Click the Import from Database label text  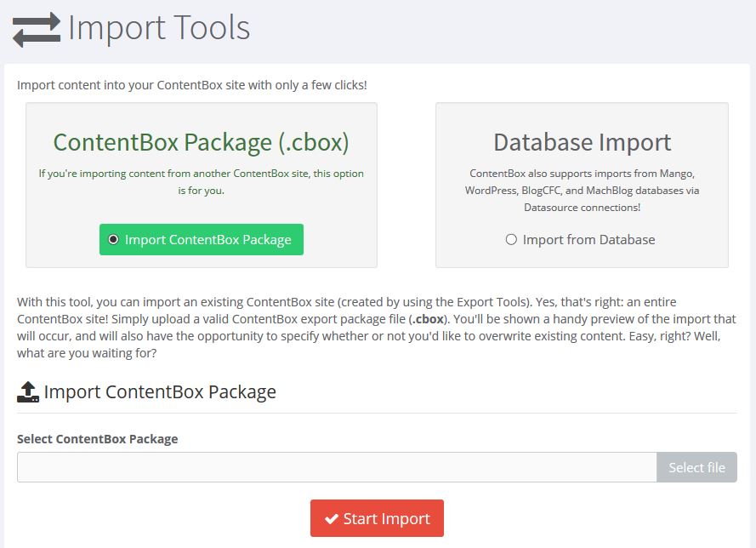click(588, 240)
